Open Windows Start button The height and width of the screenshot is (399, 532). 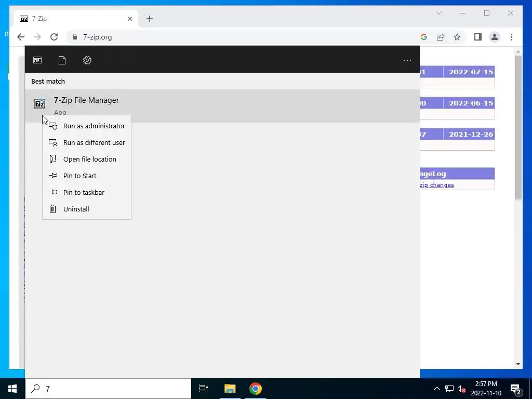point(12,389)
